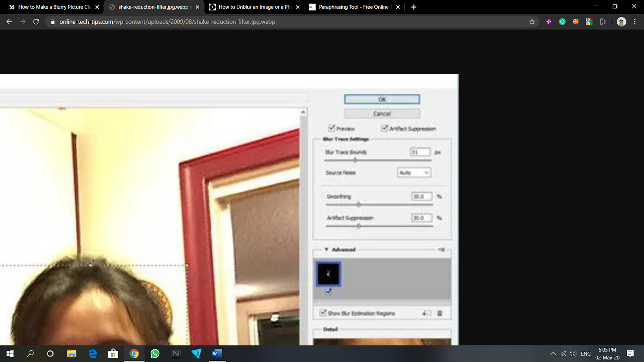Click the ENG language indicator
The width and height of the screenshot is (644, 362).
[x=586, y=354]
